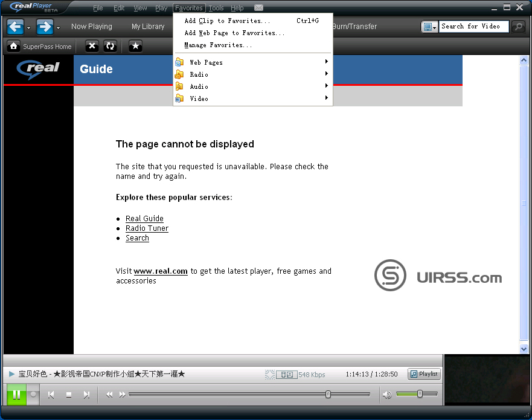Go back with the blue left arrow

click(x=15, y=27)
